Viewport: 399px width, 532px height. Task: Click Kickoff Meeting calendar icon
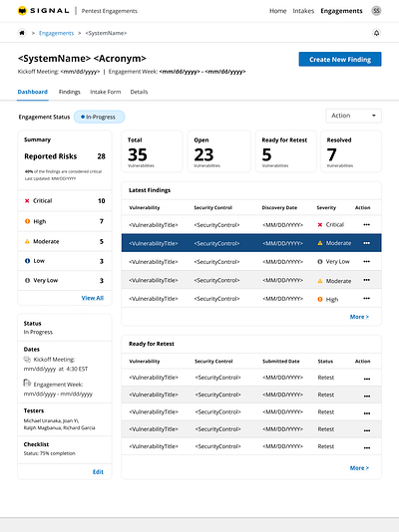pos(27,359)
